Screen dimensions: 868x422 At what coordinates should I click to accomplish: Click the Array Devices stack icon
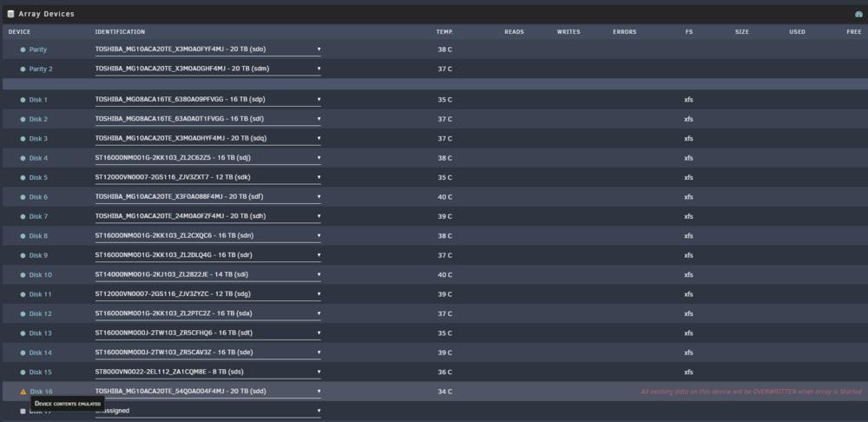coord(10,14)
